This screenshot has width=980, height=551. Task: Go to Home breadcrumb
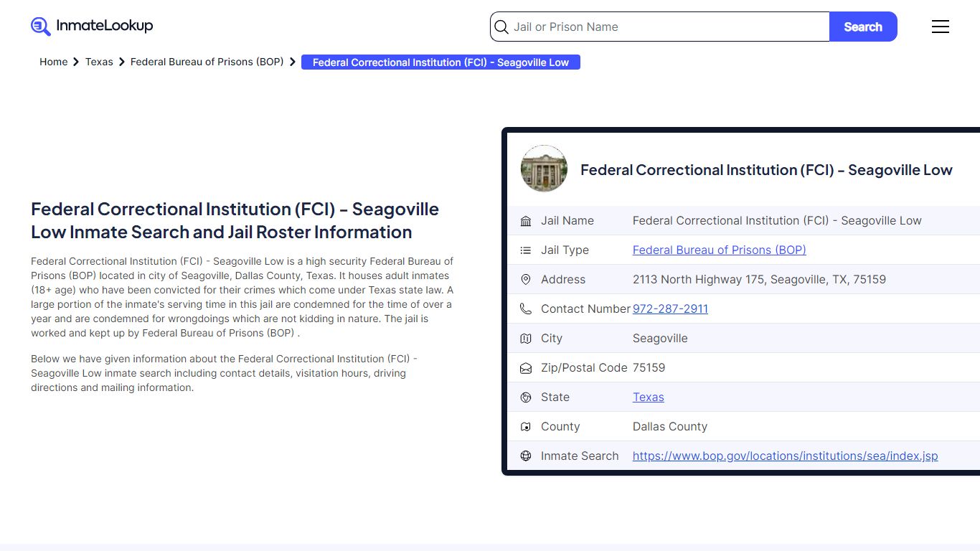click(53, 62)
